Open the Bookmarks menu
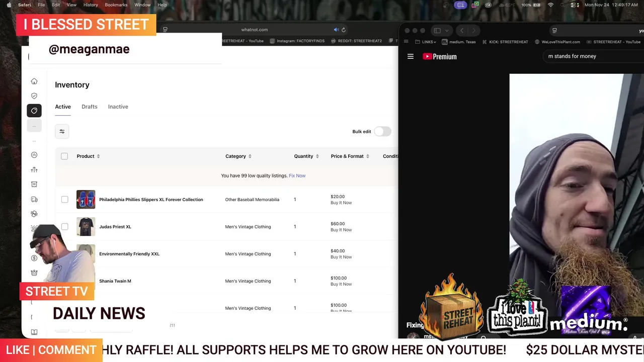 point(116,5)
